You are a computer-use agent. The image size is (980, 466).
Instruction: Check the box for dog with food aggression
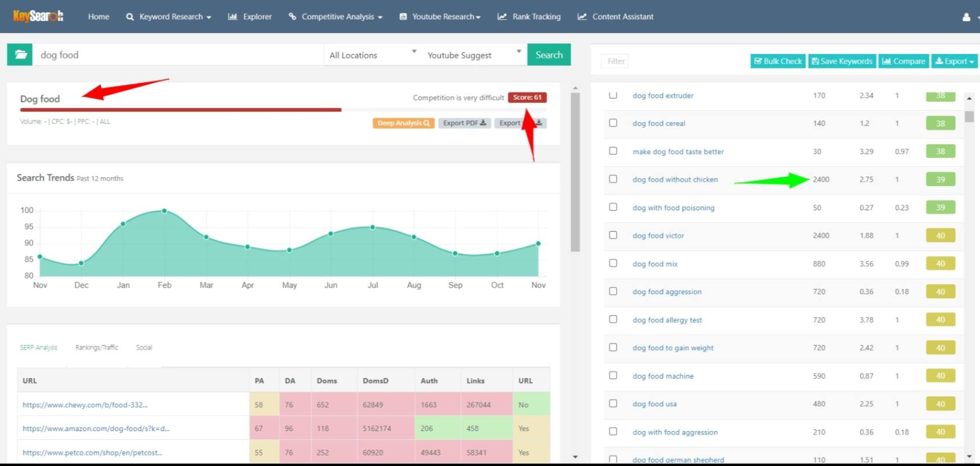[x=613, y=431]
